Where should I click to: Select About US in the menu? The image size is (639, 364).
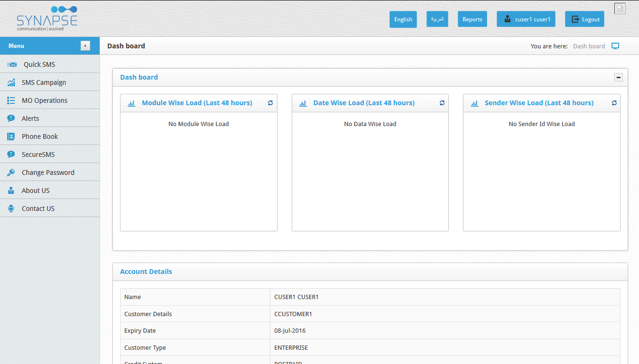tap(36, 191)
